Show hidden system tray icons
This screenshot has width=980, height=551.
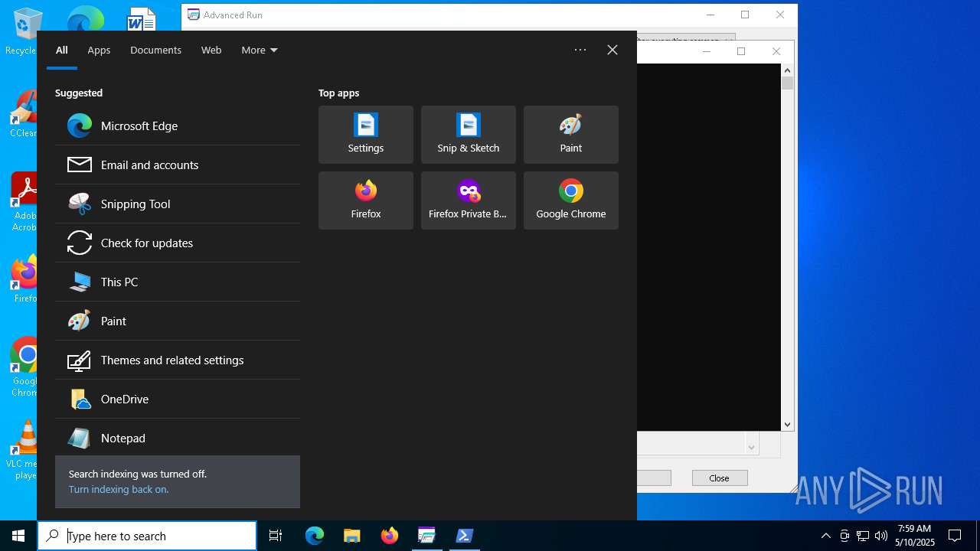click(825, 536)
